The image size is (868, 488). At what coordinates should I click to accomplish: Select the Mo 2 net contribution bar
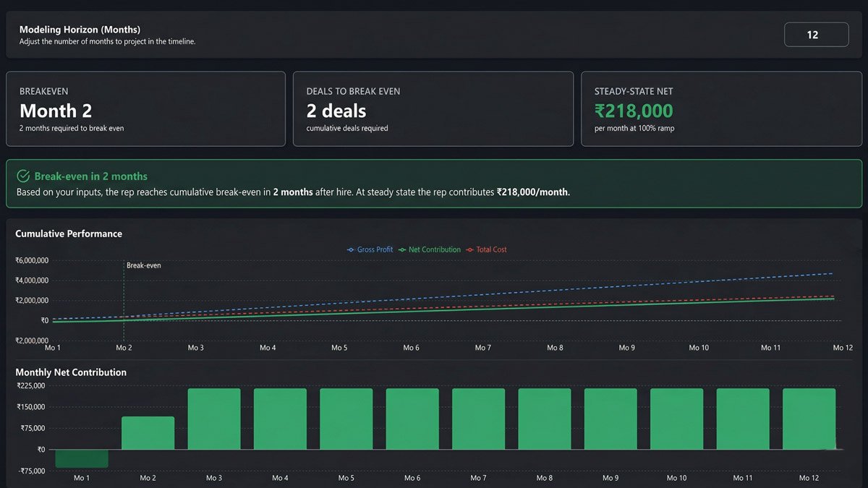148,433
